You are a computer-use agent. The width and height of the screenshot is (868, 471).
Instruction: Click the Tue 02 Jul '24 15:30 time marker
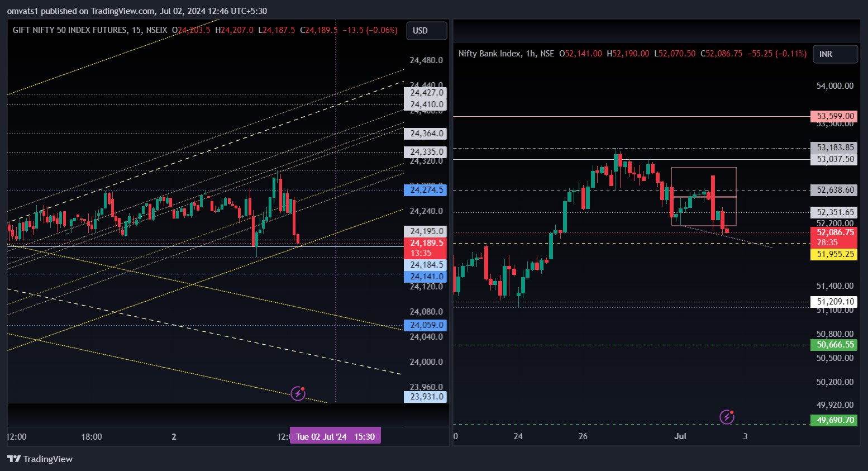click(335, 437)
